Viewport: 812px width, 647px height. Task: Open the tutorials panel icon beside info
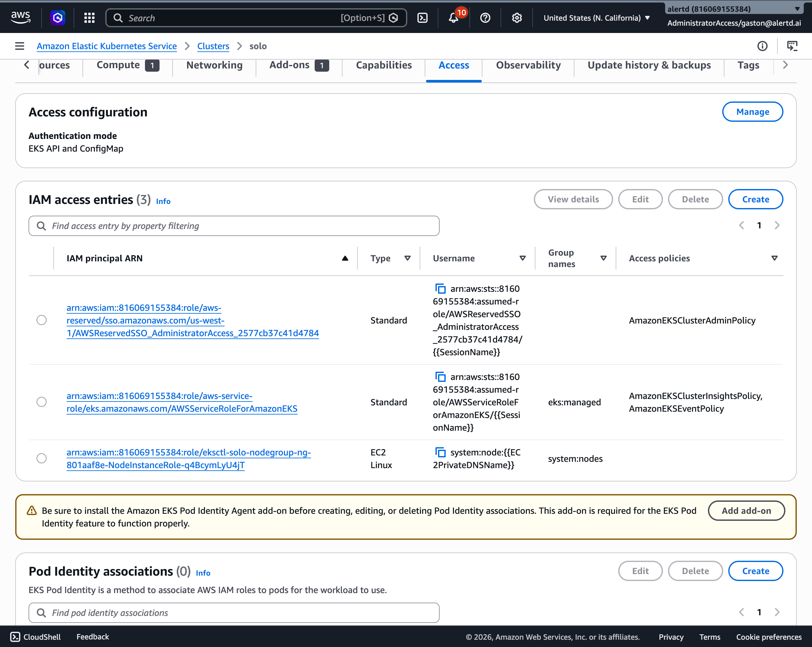click(x=792, y=46)
